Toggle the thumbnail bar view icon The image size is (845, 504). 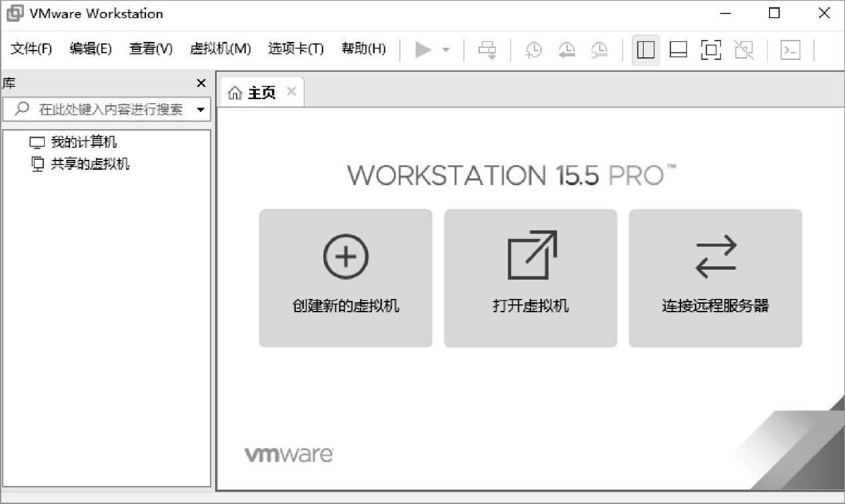678,50
